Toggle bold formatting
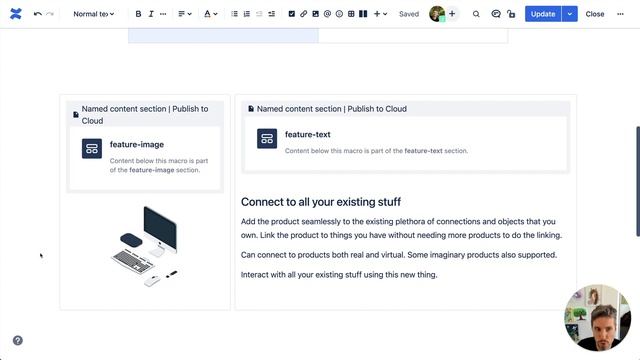This screenshot has width=640, height=360. 138,14
